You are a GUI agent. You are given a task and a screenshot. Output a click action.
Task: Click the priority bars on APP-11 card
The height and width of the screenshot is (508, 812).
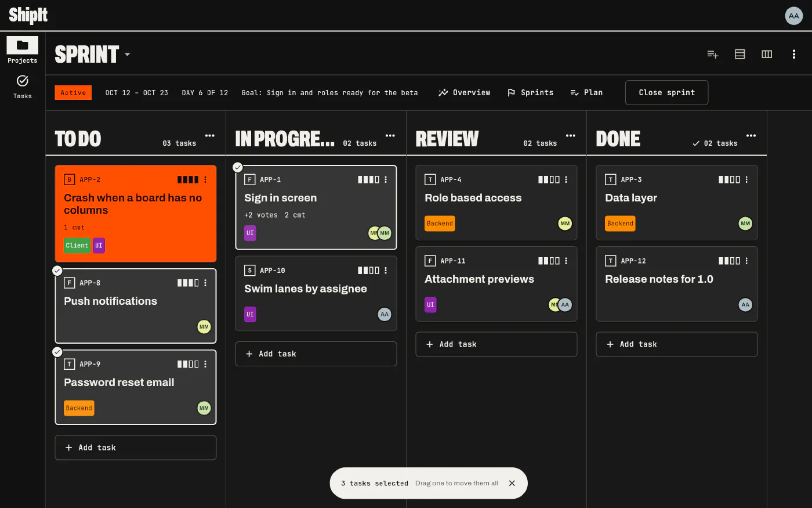[549, 261]
